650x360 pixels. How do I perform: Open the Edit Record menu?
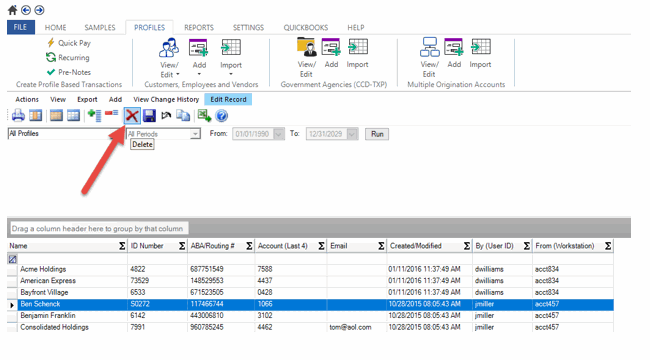(228, 100)
